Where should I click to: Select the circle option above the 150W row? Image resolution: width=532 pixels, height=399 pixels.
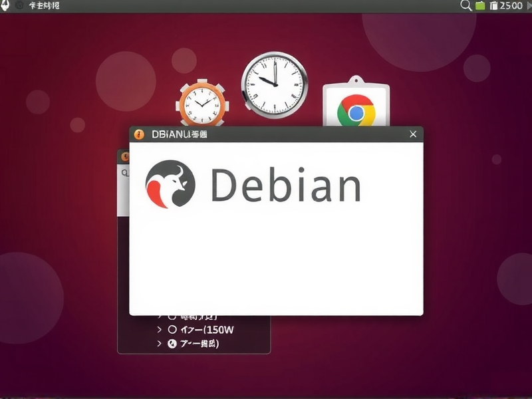171,317
